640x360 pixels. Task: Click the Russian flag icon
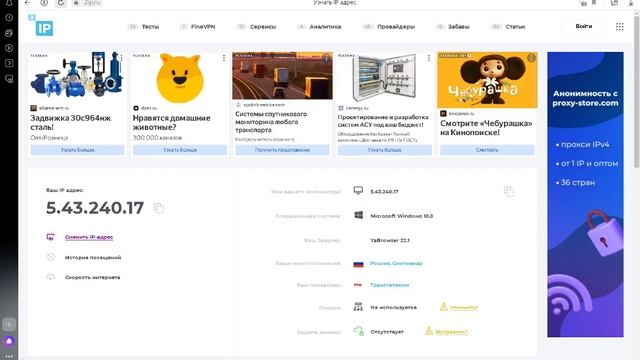(x=358, y=264)
